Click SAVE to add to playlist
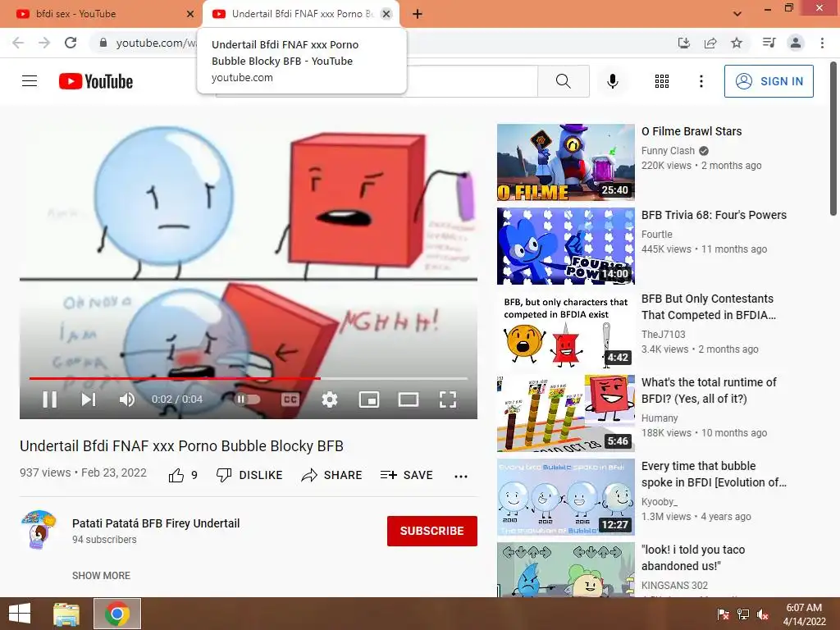840x630 pixels. (x=407, y=475)
